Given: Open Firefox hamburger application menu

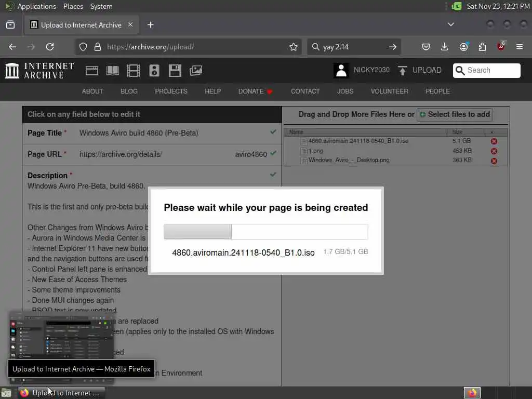Looking at the screenshot, I should [x=520, y=47].
